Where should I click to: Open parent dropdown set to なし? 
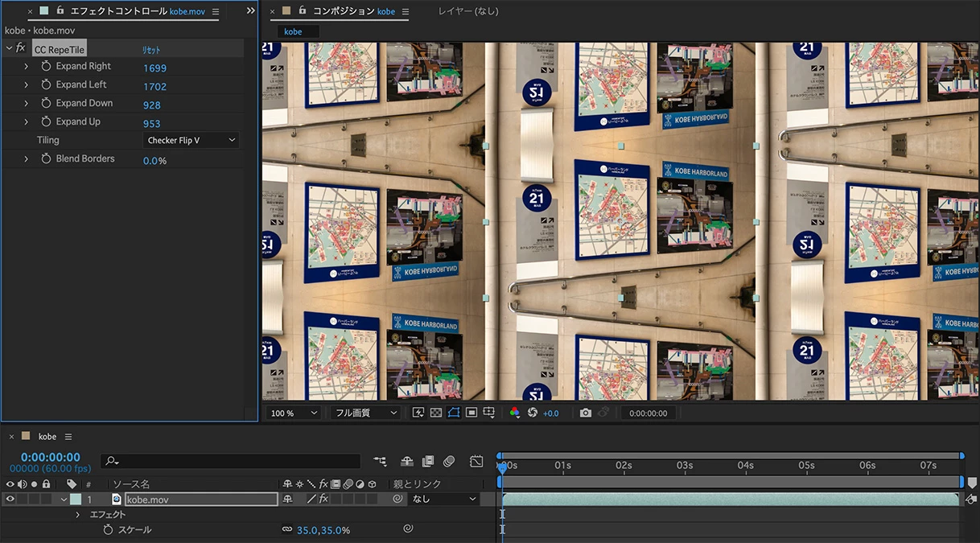click(x=445, y=499)
